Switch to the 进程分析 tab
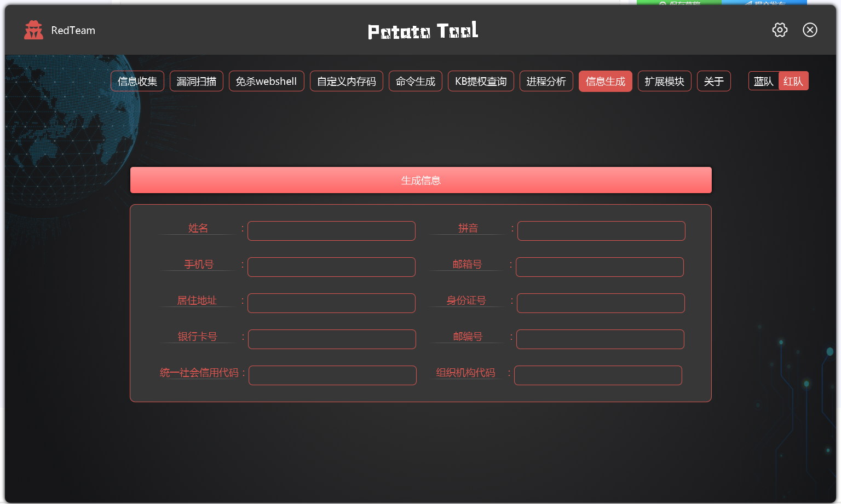This screenshot has height=504, width=841. [x=546, y=82]
